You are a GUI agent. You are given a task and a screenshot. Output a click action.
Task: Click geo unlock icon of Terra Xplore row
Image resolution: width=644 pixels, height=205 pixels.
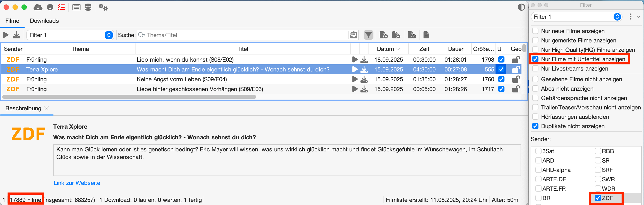coord(516,69)
